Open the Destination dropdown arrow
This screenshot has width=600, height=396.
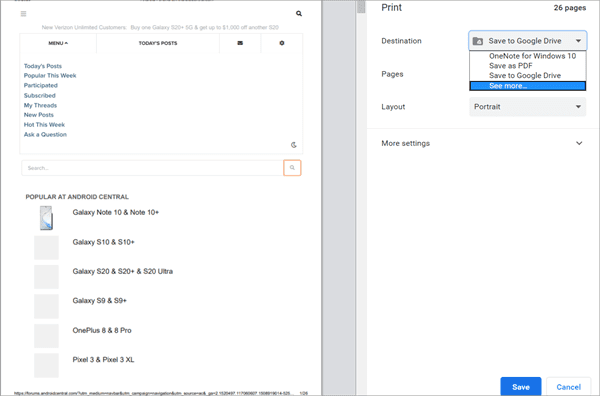[578, 41]
